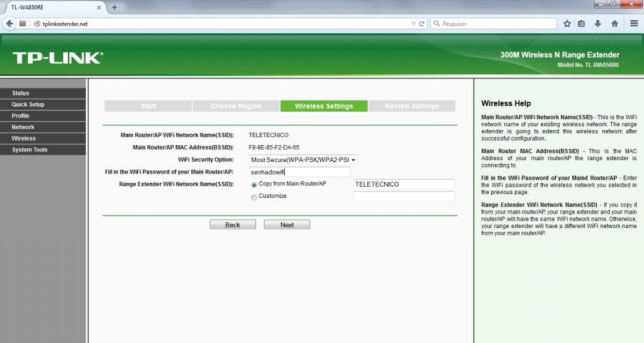Click the empty Customize SSID field
644x343 pixels.
[x=404, y=197]
